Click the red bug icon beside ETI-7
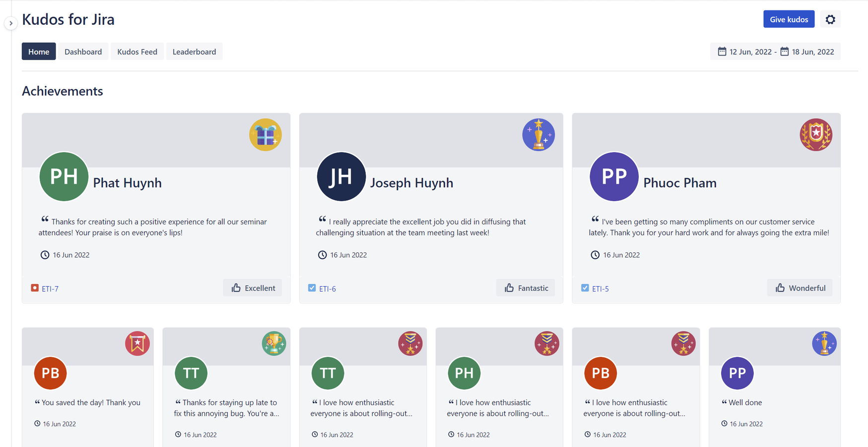The height and width of the screenshot is (447, 868). [35, 288]
